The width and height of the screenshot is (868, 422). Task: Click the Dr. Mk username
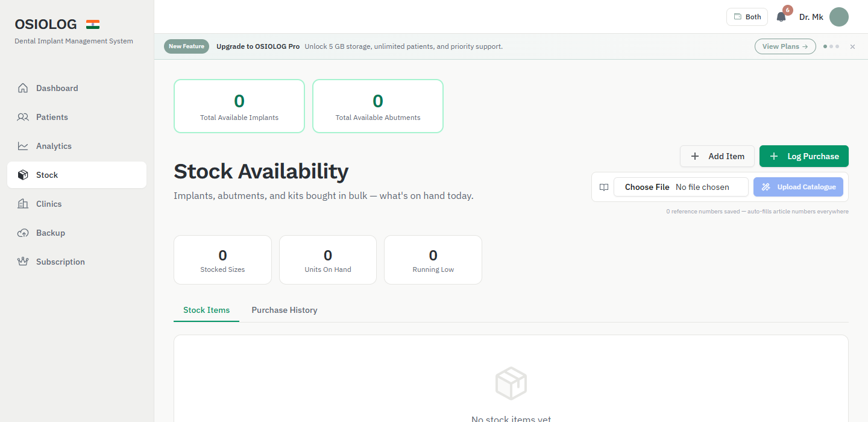pyautogui.click(x=811, y=17)
